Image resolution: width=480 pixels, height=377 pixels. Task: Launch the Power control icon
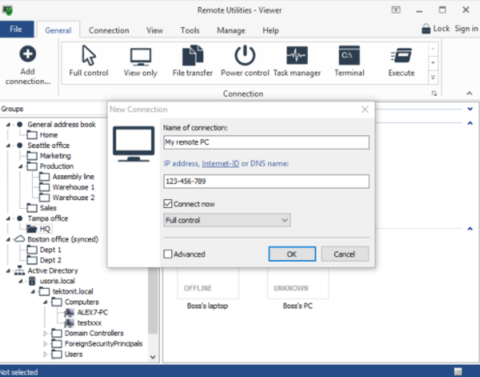click(245, 55)
